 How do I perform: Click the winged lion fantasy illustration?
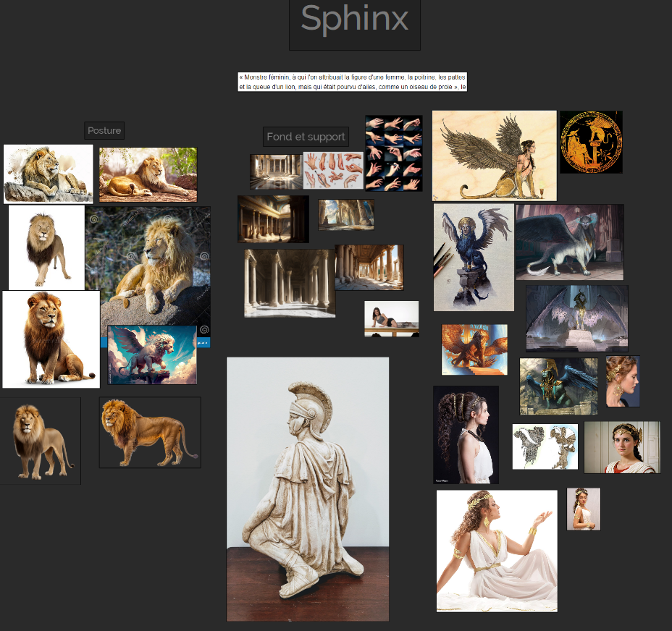pyautogui.click(x=152, y=355)
